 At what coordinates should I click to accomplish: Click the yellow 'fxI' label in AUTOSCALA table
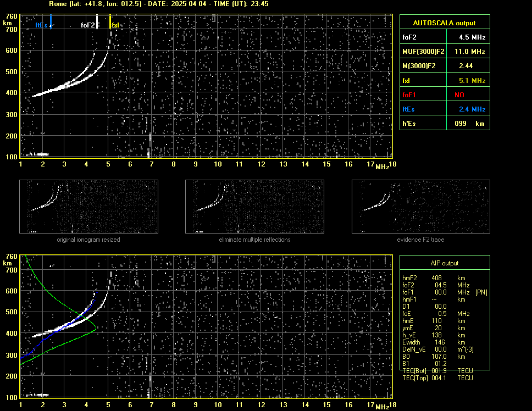pos(406,81)
